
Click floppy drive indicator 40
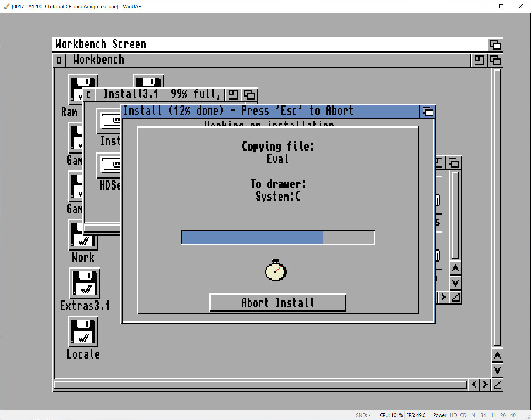click(x=513, y=415)
